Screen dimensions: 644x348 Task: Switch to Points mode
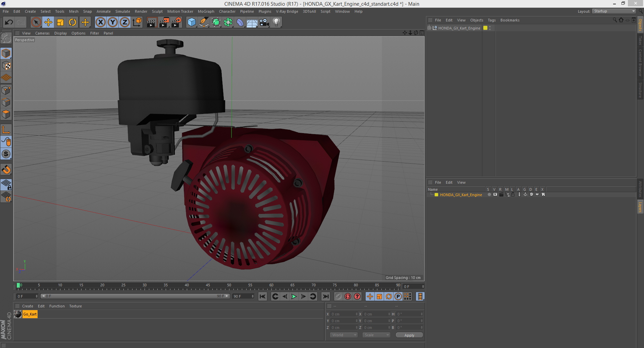6,90
